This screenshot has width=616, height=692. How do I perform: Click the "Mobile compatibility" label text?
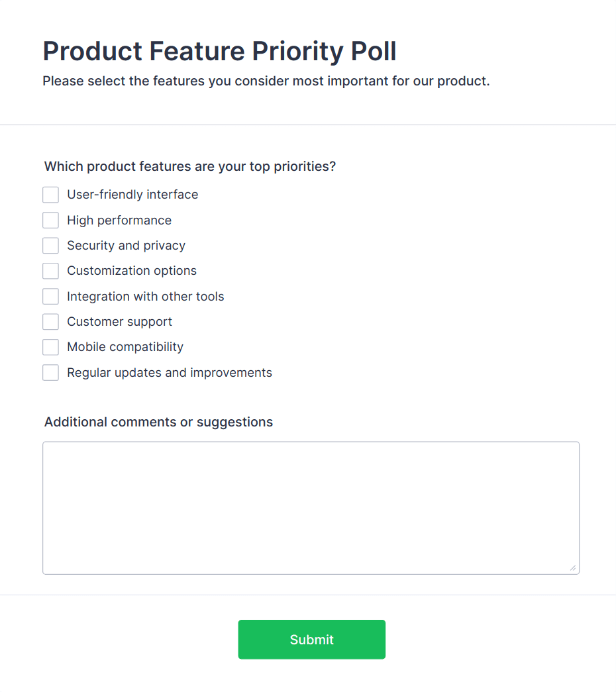[x=125, y=347]
